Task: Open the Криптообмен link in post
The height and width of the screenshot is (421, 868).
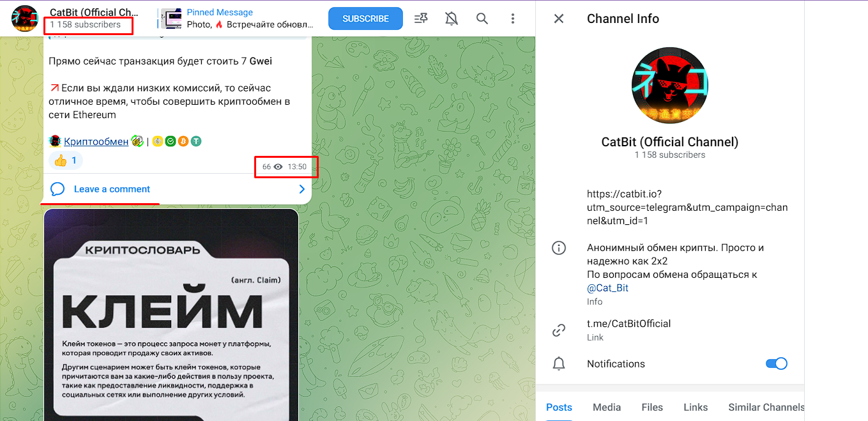Action: 96,141
